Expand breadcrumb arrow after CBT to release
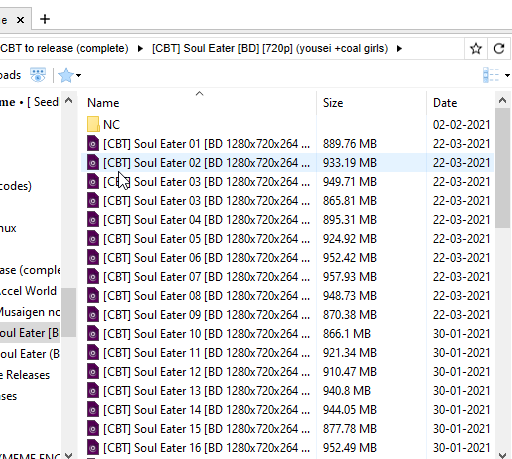 click(x=140, y=49)
